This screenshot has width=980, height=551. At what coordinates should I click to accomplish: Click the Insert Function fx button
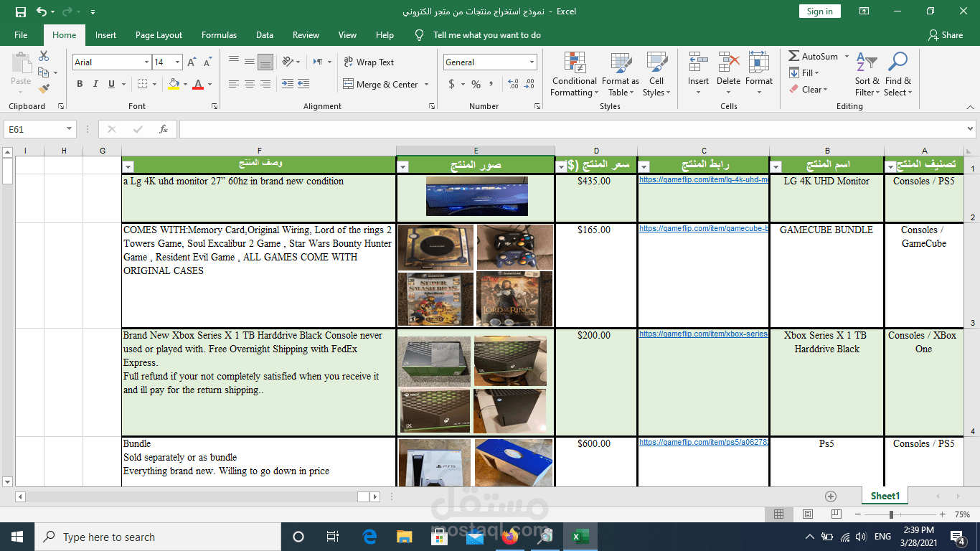click(164, 129)
